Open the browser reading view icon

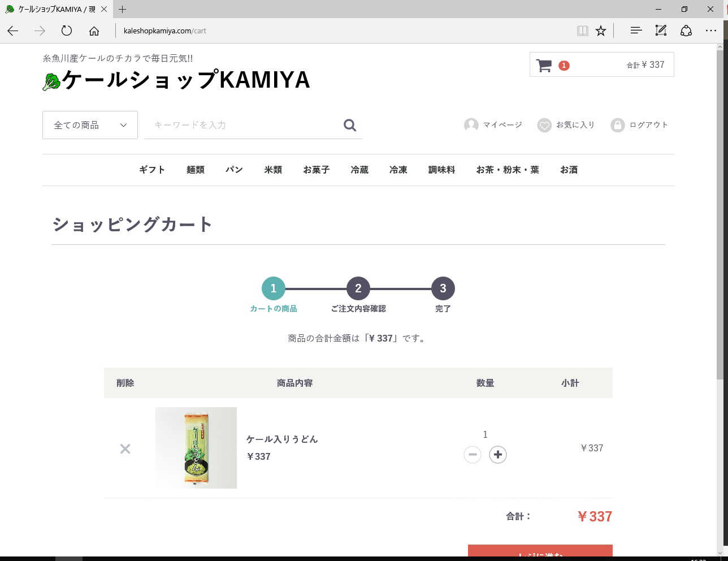click(x=582, y=31)
